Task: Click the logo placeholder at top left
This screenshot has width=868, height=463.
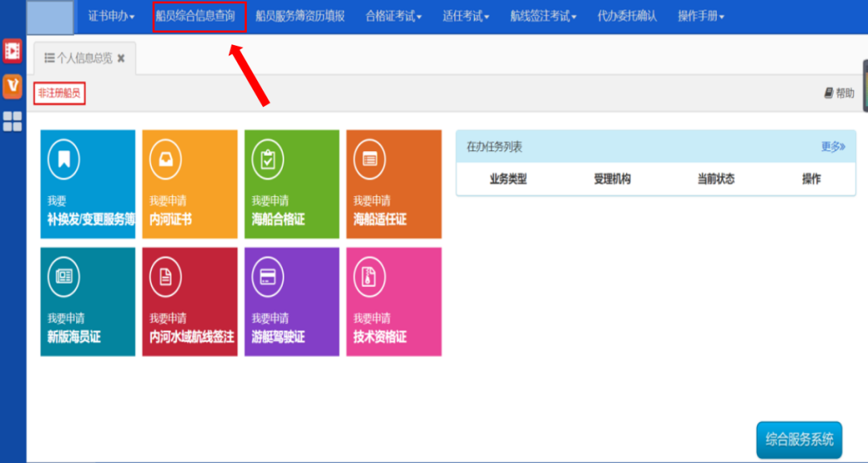Action: (x=50, y=17)
